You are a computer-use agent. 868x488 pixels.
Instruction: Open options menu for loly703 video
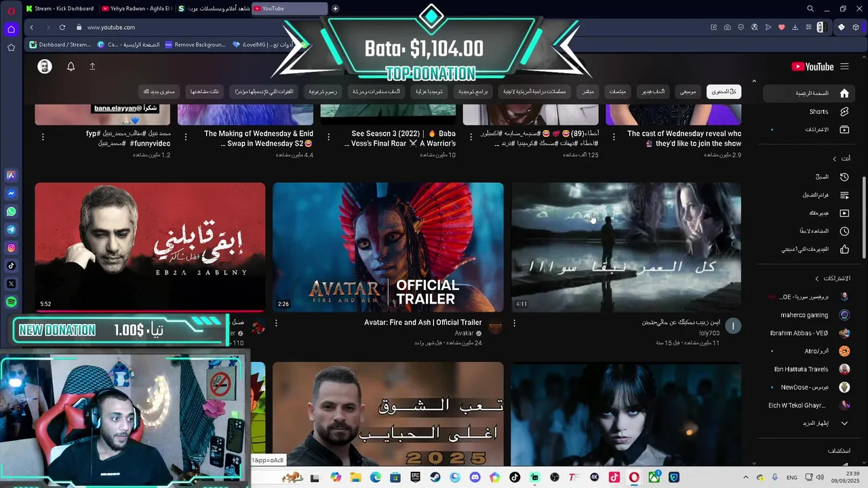coord(514,323)
